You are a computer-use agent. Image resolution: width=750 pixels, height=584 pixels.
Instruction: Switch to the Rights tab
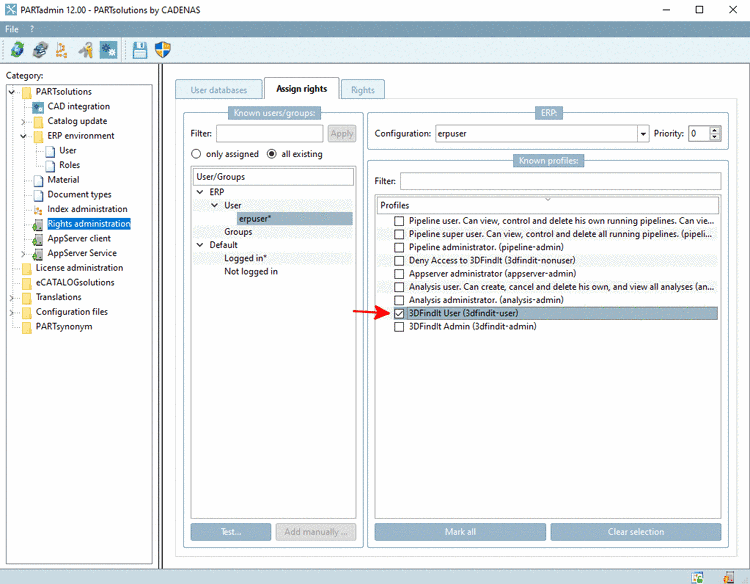363,89
